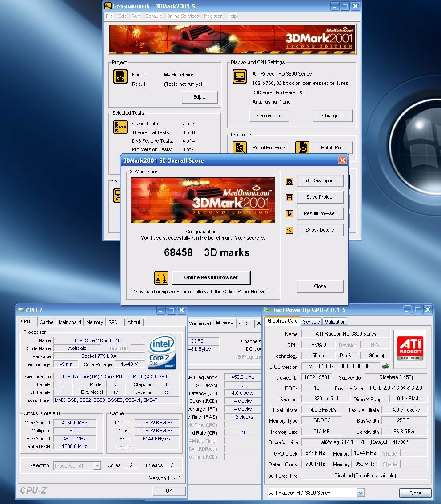Maximize the 3DMark2001 SE main window
The image size is (441, 504).
[x=345, y=6]
